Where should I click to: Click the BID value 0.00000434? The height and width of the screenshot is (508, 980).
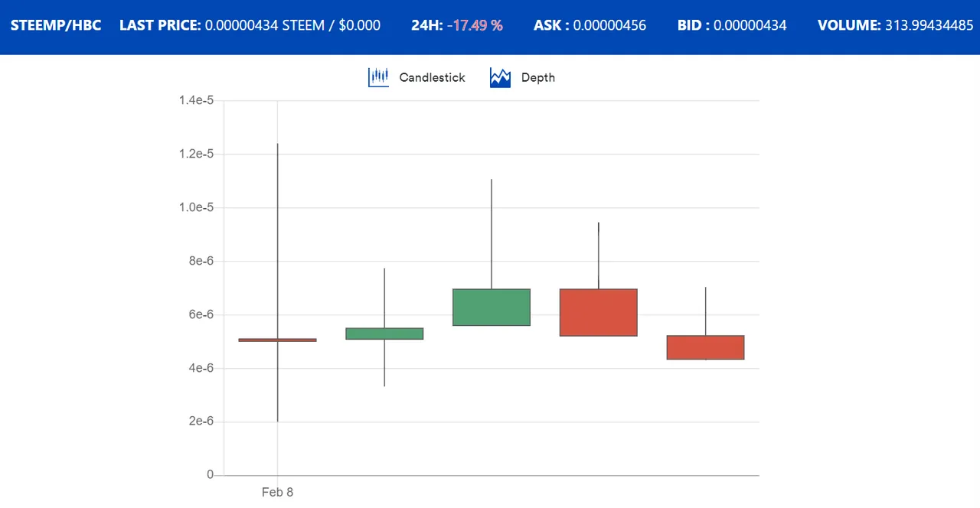750,25
